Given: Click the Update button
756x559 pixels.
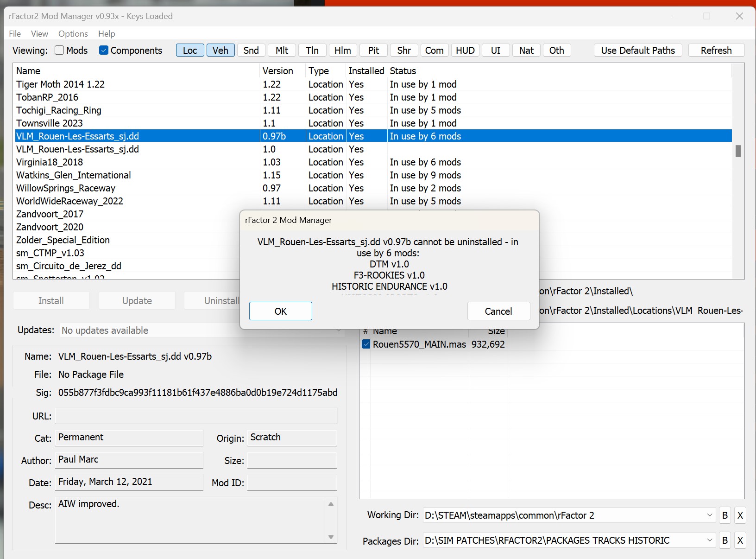Looking at the screenshot, I should click(137, 300).
